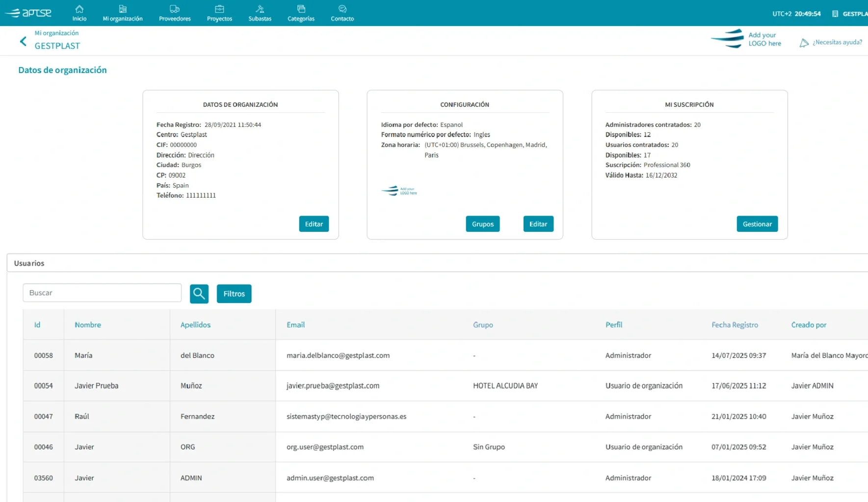Screen dimensions: 868x502
Task: Click the Mi organización breadcrumb link
Action: point(56,32)
